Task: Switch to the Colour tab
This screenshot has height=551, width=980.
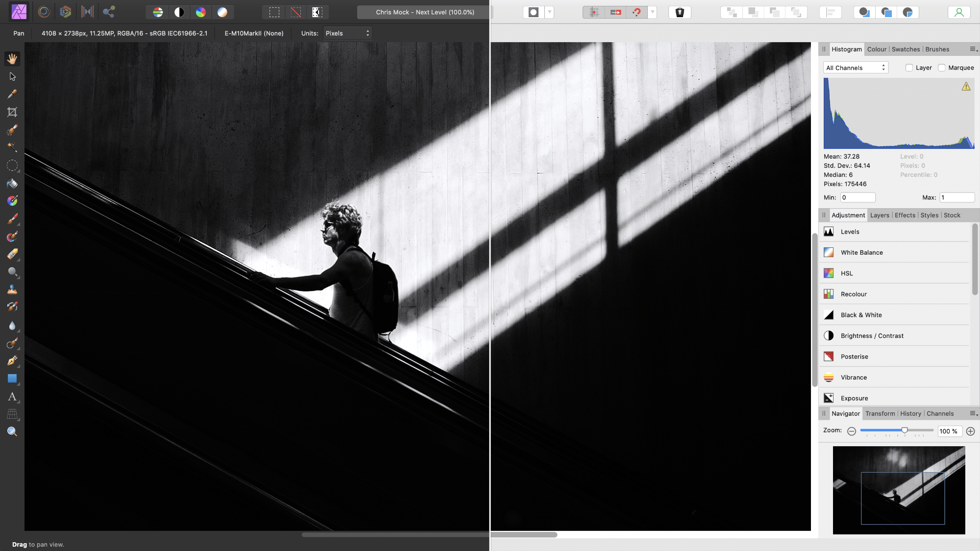Action: click(x=876, y=48)
